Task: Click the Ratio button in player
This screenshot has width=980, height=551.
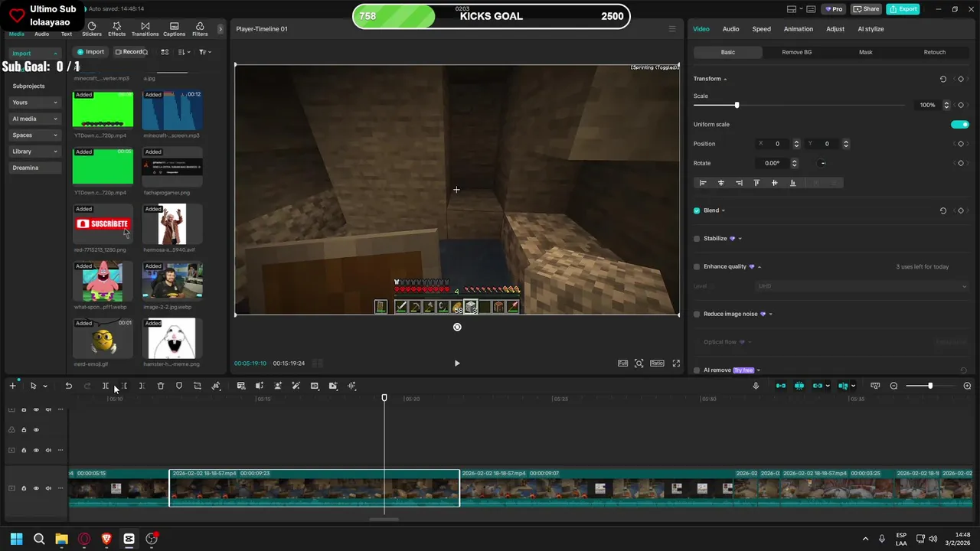Action: coord(657,364)
